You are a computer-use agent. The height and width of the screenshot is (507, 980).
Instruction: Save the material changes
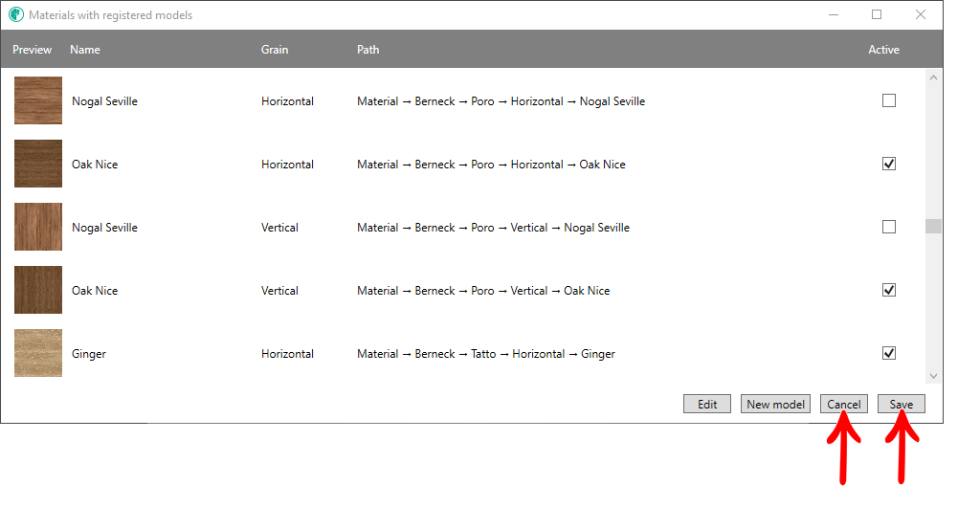pos(902,404)
